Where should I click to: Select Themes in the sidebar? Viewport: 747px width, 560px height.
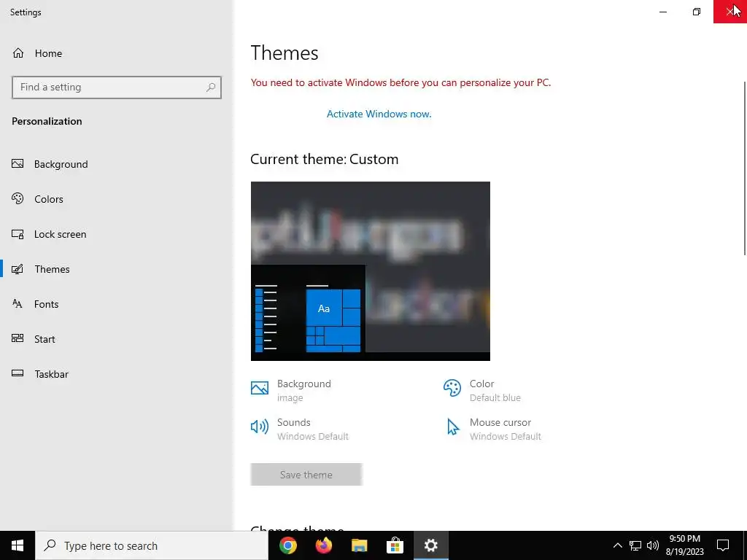pyautogui.click(x=117, y=269)
